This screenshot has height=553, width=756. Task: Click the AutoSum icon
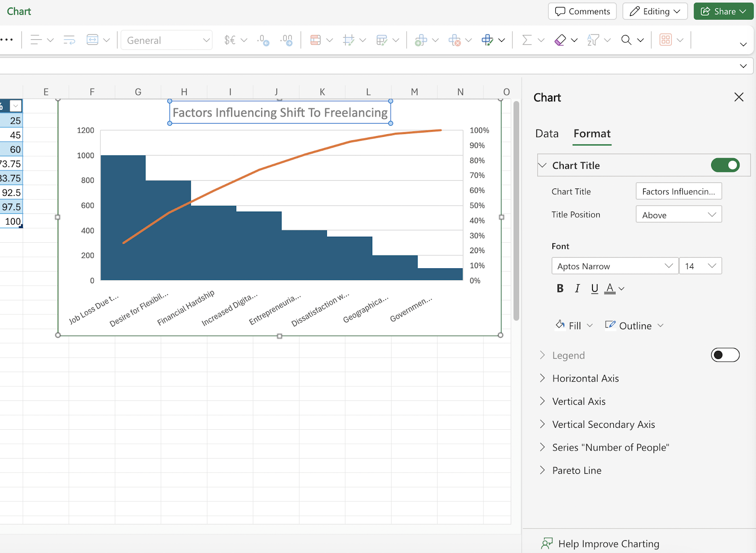[x=528, y=40]
